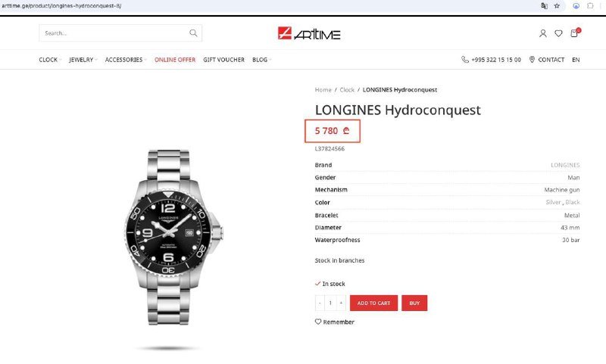The image size is (606, 364).
Task: Click the search magnifier icon
Action: [193, 33]
